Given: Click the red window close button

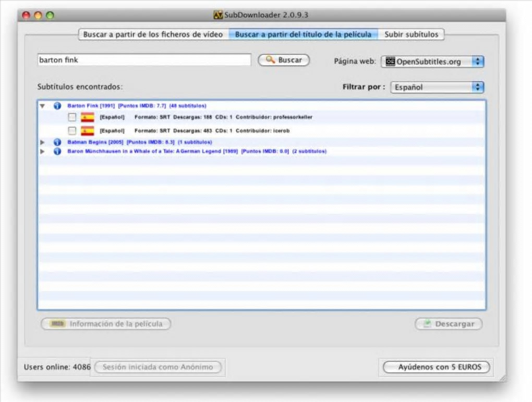Looking at the screenshot, I should coord(26,15).
